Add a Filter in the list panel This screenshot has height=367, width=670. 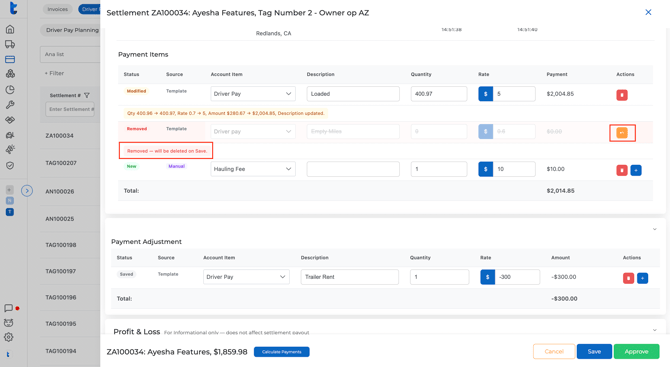pyautogui.click(x=55, y=73)
